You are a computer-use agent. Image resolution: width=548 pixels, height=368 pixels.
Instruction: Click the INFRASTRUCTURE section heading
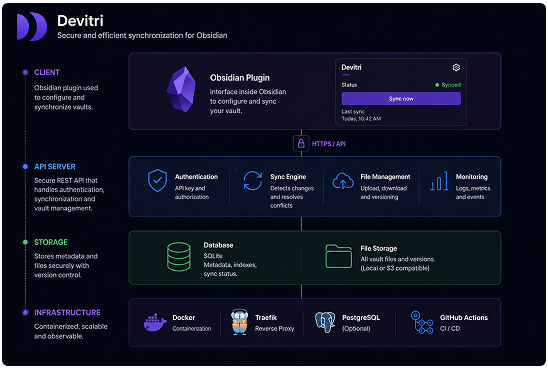point(67,312)
